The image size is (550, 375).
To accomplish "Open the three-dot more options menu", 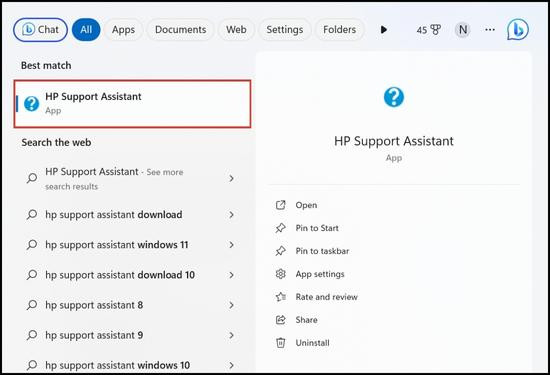I will (x=490, y=30).
